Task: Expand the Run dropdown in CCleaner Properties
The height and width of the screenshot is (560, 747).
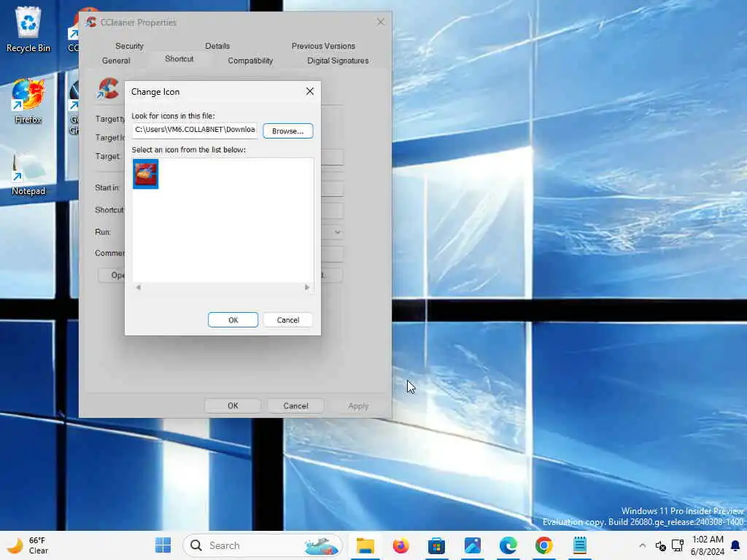Action: (337, 233)
